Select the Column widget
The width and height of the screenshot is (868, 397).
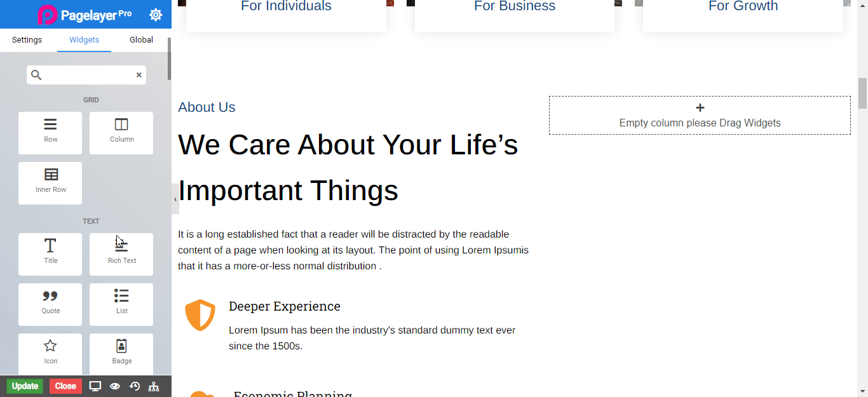click(121, 132)
